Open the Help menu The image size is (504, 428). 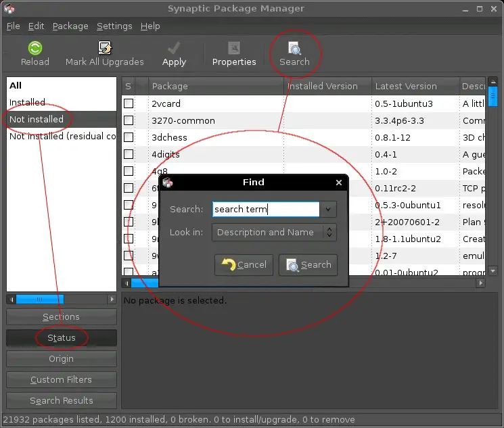(150, 26)
